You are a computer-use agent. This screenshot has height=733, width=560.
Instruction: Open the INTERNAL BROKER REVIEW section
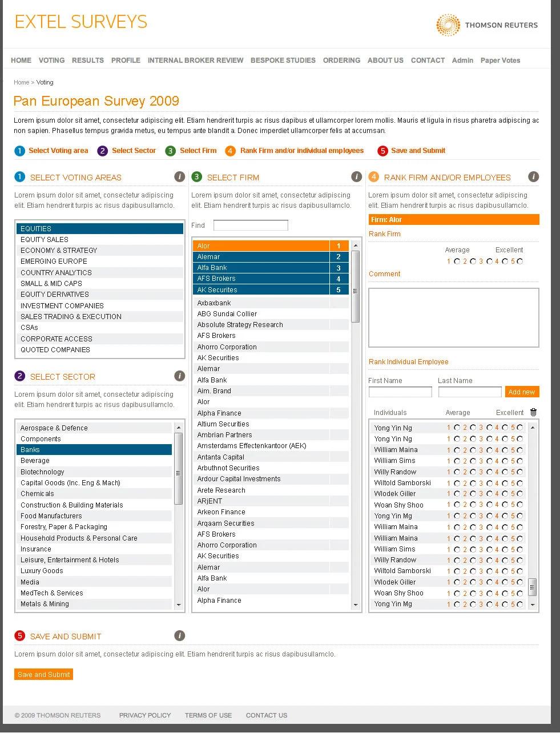click(195, 60)
